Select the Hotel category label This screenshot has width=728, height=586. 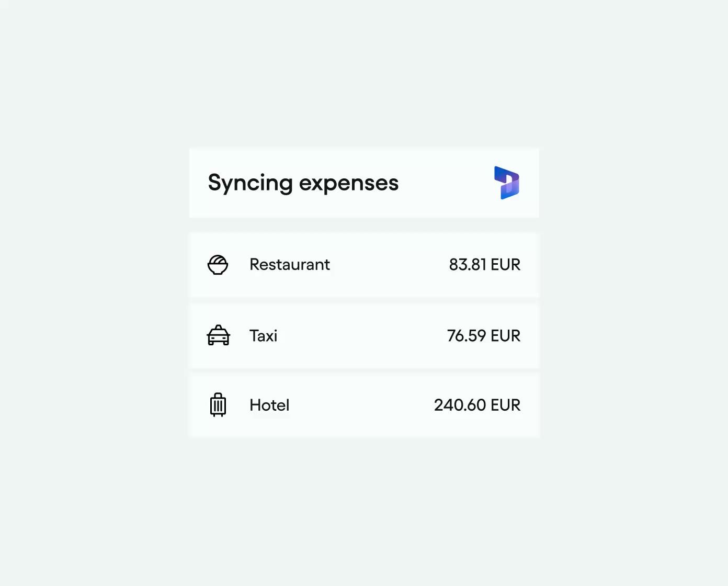[269, 405]
